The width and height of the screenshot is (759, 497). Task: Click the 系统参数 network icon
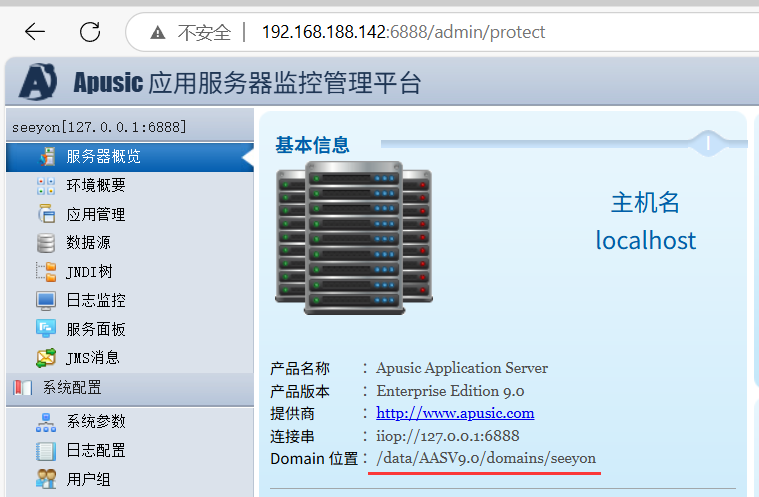click(x=46, y=422)
